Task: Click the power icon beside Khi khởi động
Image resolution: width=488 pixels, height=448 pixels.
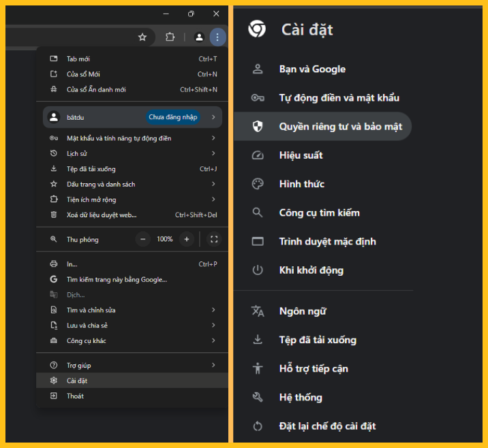Action: click(258, 270)
